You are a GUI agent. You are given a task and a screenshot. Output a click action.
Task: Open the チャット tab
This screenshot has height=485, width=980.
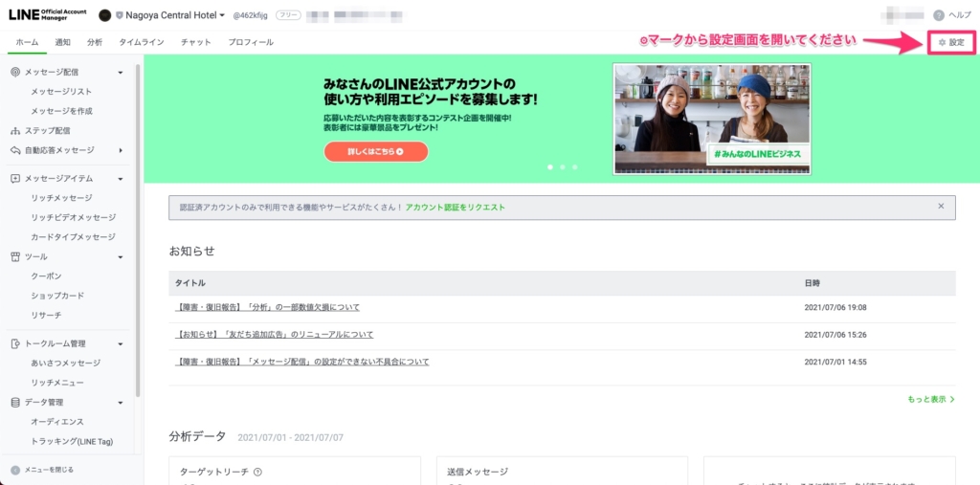point(196,43)
